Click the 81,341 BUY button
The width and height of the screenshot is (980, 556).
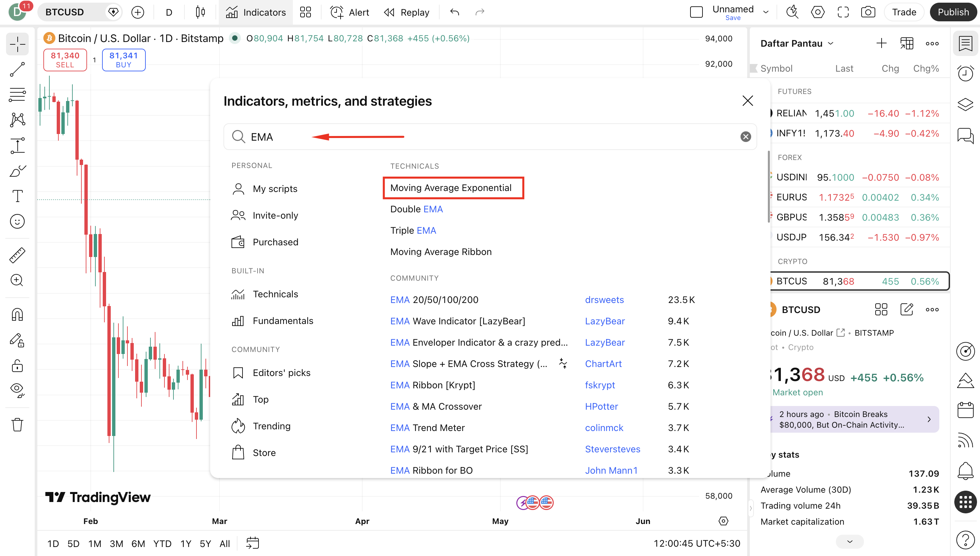123,60
